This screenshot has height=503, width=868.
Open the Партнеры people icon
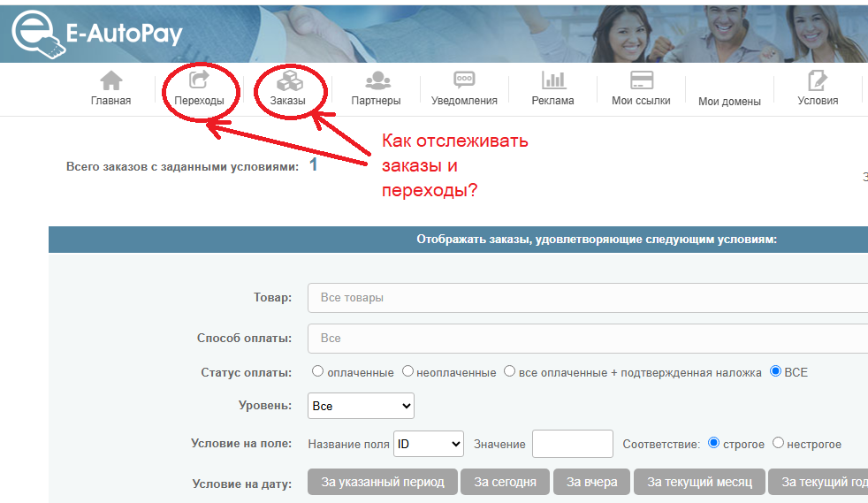[377, 80]
